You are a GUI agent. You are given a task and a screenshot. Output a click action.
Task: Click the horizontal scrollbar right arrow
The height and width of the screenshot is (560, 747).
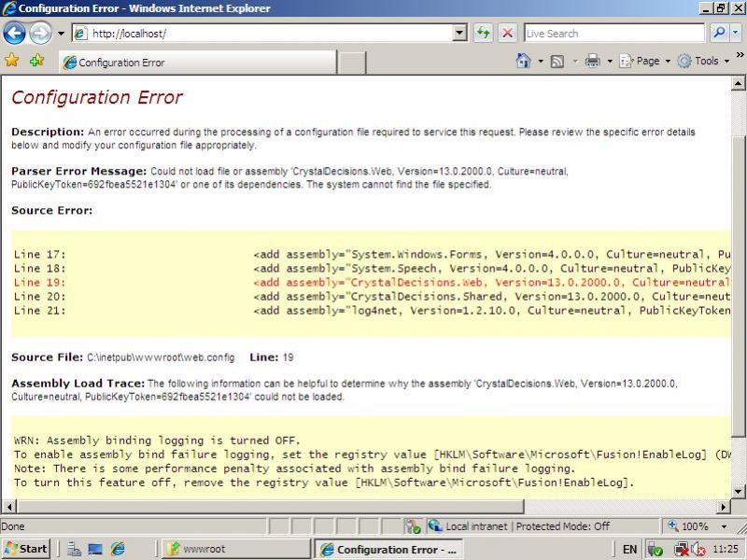(723, 507)
